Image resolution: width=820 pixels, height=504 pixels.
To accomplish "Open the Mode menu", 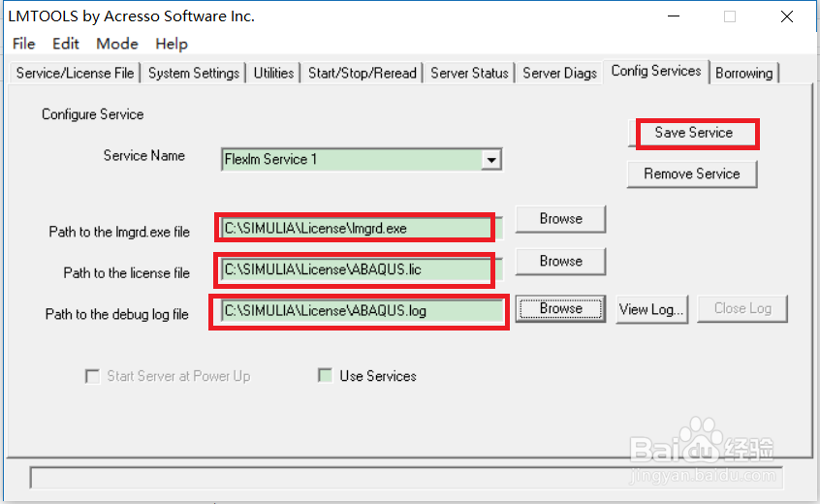I will click(x=117, y=44).
